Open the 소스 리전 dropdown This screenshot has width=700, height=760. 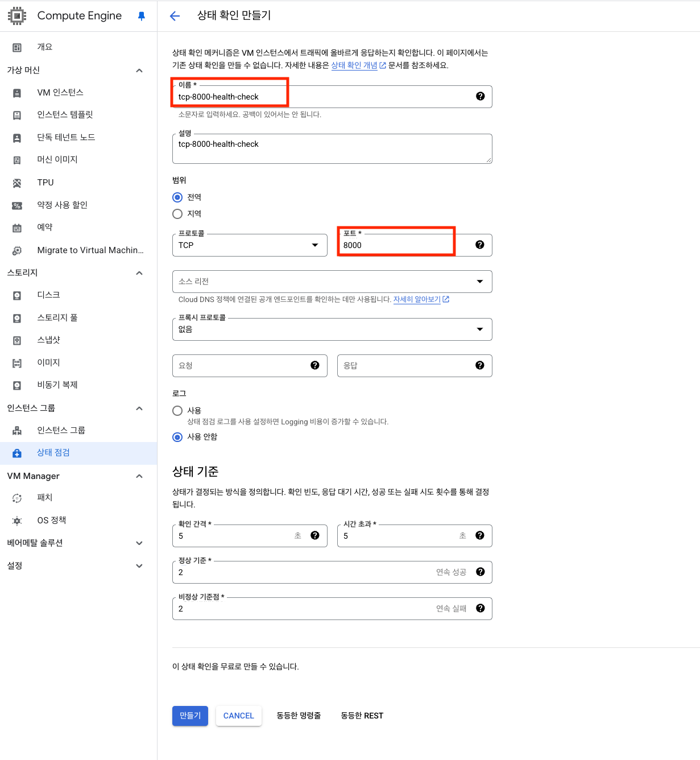(x=332, y=282)
